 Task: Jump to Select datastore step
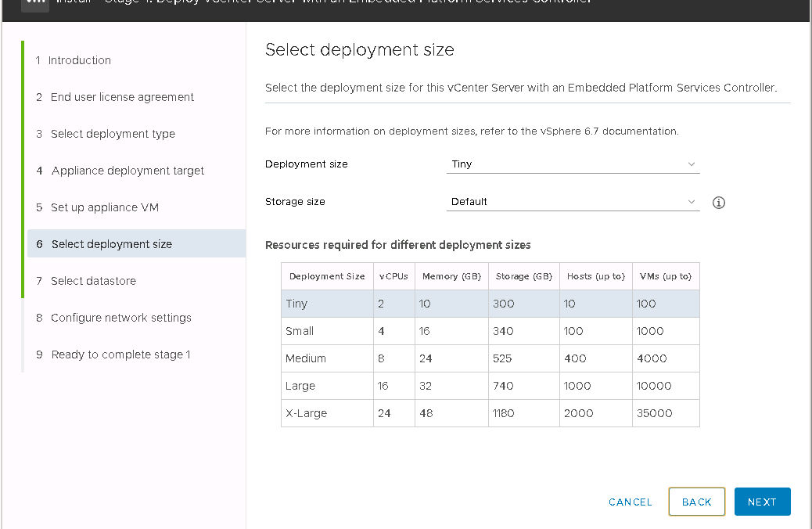[93, 281]
